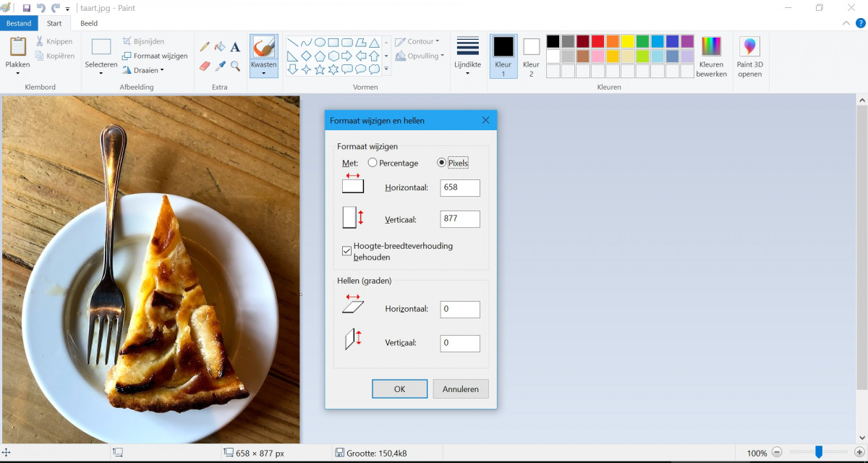This screenshot has height=463, width=868.
Task: Open the Bestand menu
Action: pyautogui.click(x=19, y=23)
